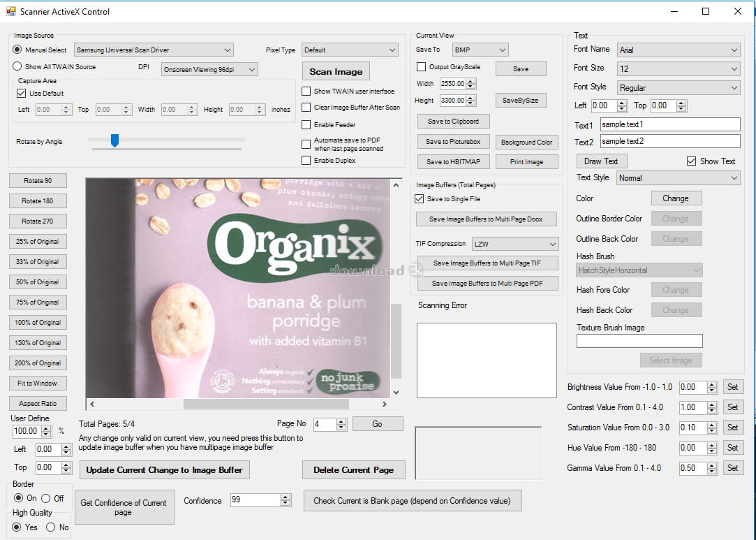The image size is (756, 540).
Task: Zoom image to 25% of Original
Action: click(x=38, y=241)
